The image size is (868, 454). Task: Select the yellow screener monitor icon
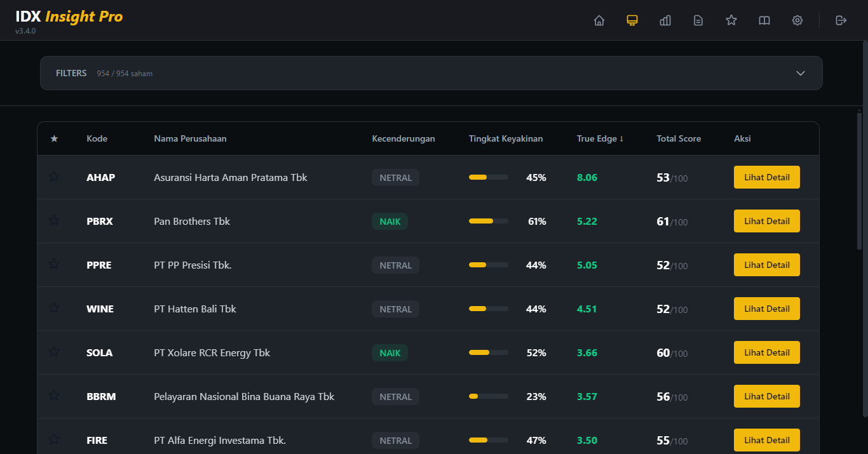coord(632,20)
